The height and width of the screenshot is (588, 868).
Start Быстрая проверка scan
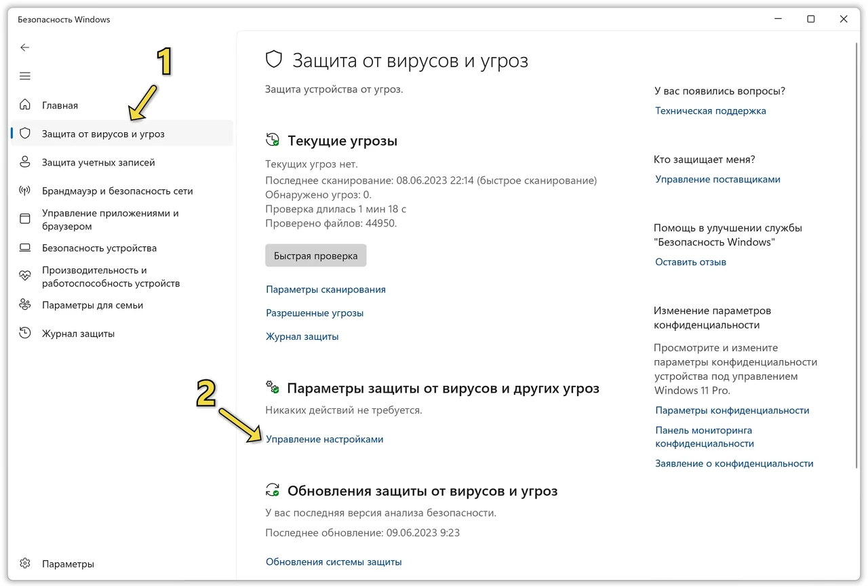coord(316,256)
